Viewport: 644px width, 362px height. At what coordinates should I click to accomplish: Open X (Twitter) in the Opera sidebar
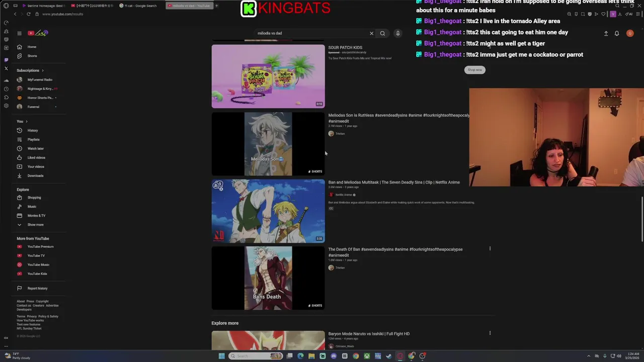pos(6,68)
